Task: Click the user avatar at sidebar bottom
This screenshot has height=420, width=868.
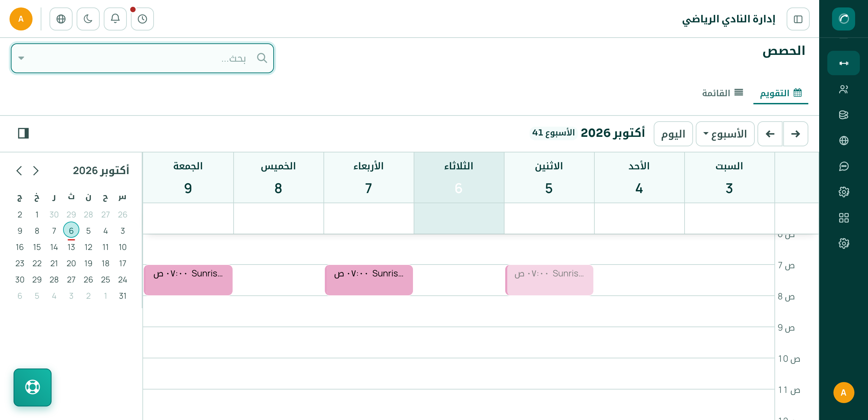Action: coord(844,393)
